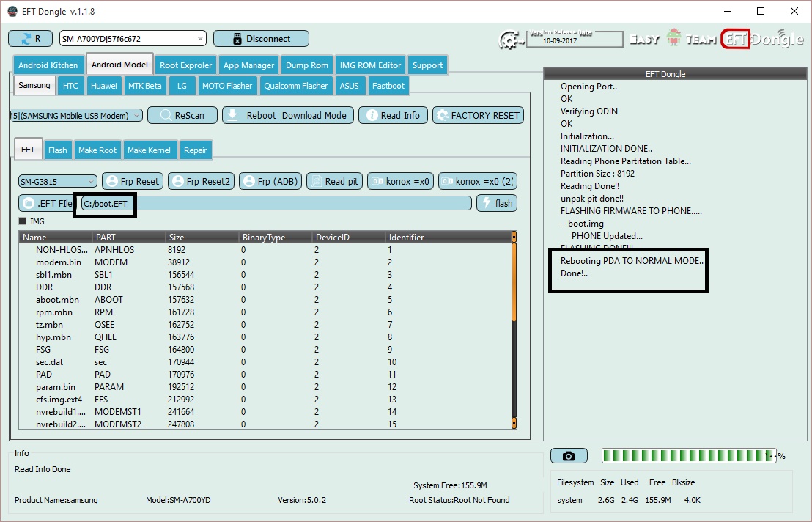Click the konox =x0 button
Viewport: 812px width, 522px height.
400,181
